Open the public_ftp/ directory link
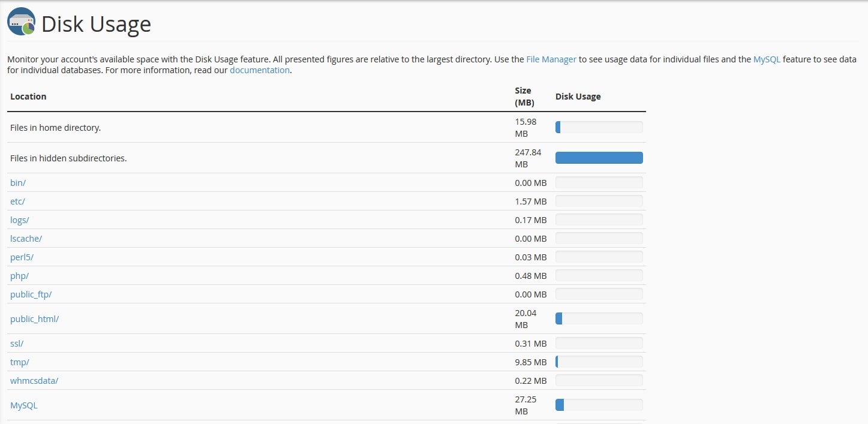868x424 pixels. (x=31, y=294)
